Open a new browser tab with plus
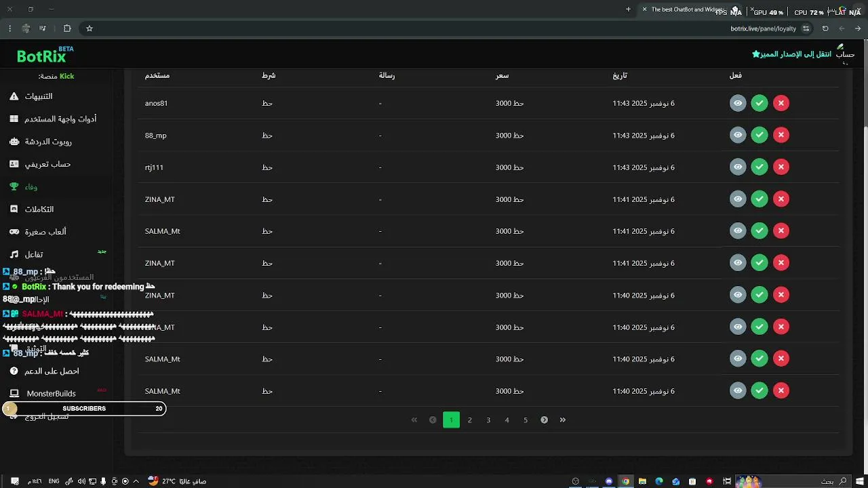868x488 pixels. click(628, 9)
